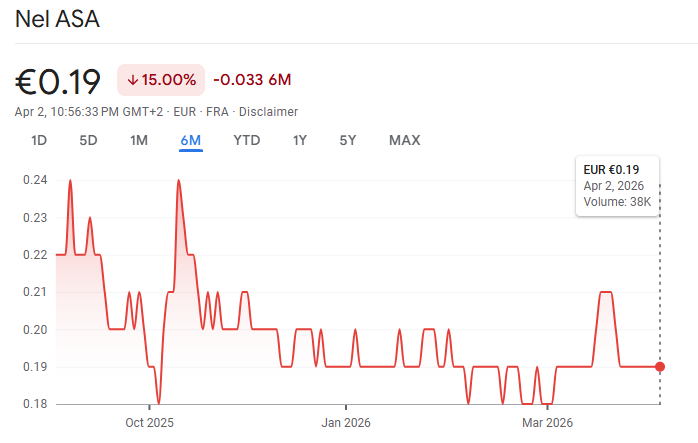Click the FRA exchange label
This screenshot has height=443, width=698.
(217, 112)
